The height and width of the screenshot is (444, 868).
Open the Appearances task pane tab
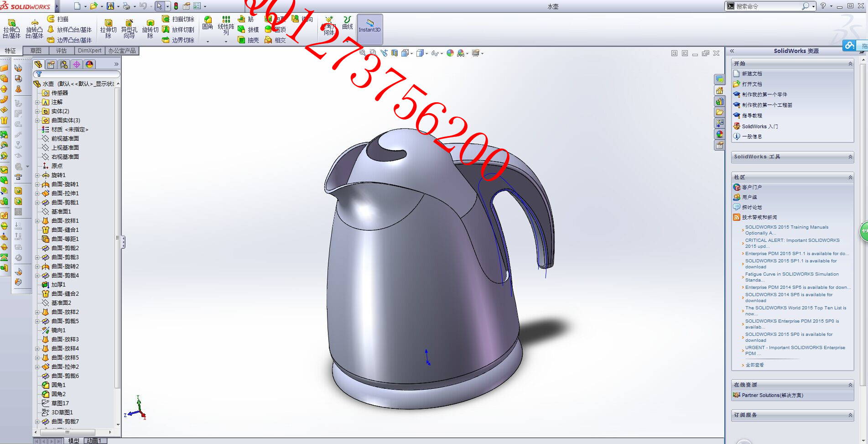[x=720, y=134]
